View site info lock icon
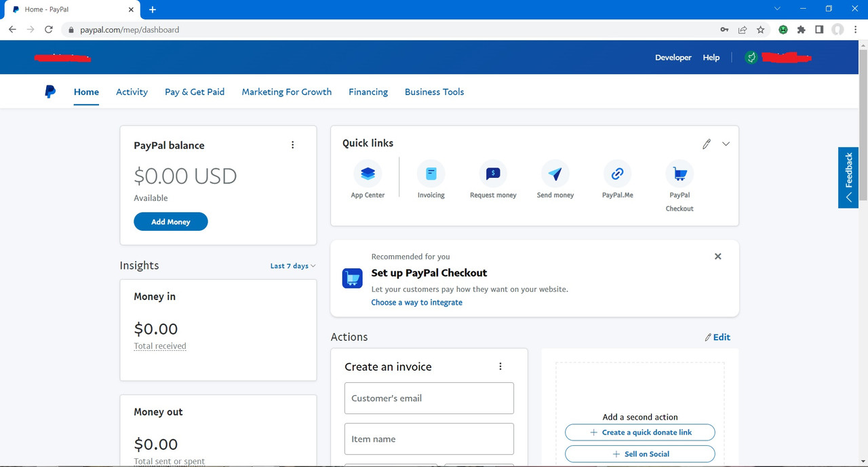 click(x=71, y=30)
